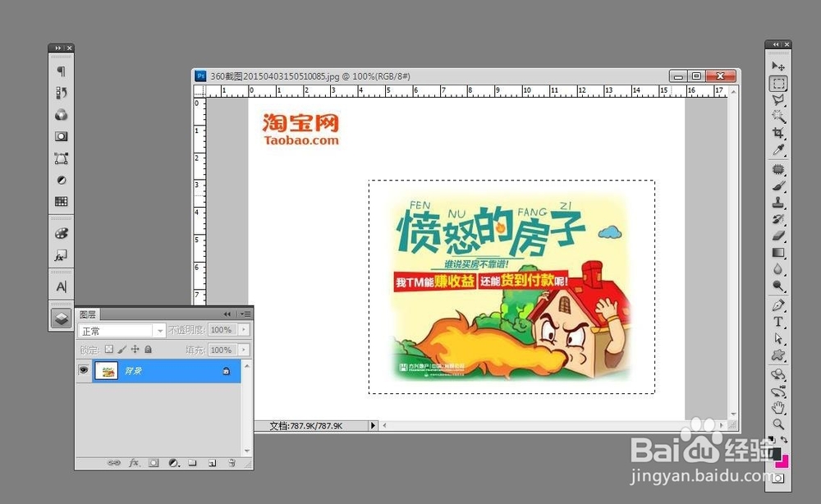
Task: Hide the 背景 layer with eye icon
Action: point(83,370)
